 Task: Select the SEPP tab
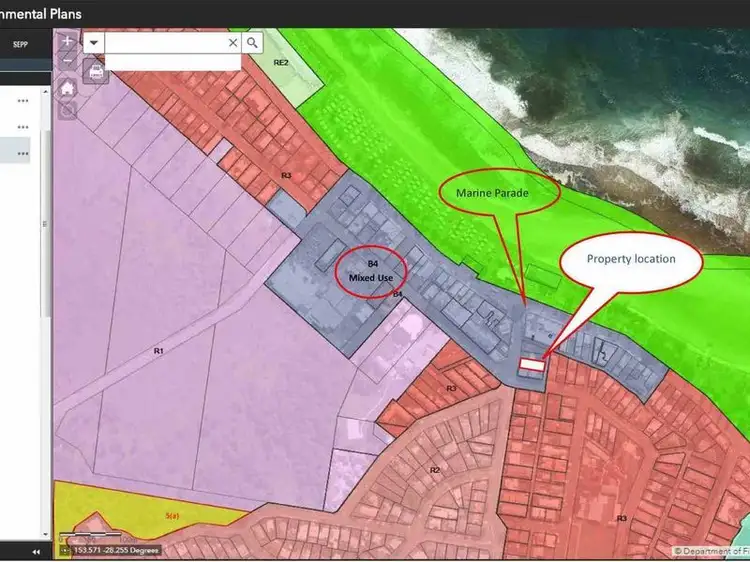pyautogui.click(x=20, y=44)
